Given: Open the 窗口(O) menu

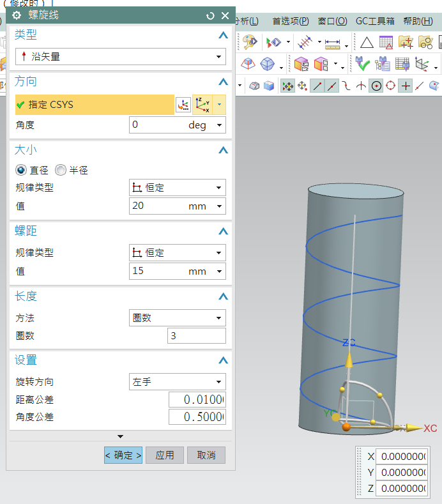Looking at the screenshot, I should pos(332,21).
